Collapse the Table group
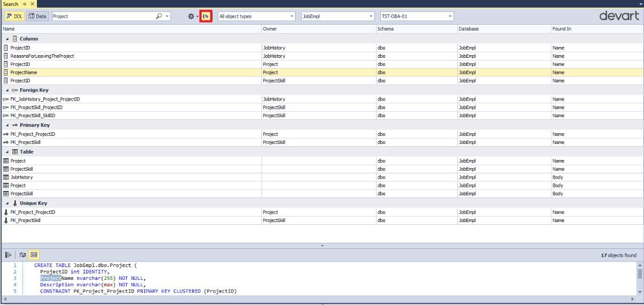 click(x=7, y=152)
